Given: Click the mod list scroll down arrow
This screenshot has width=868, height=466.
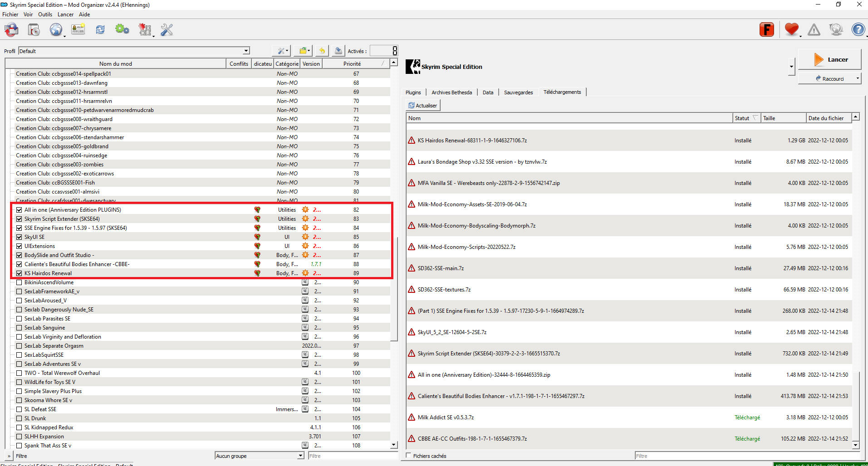Looking at the screenshot, I should pos(394,445).
